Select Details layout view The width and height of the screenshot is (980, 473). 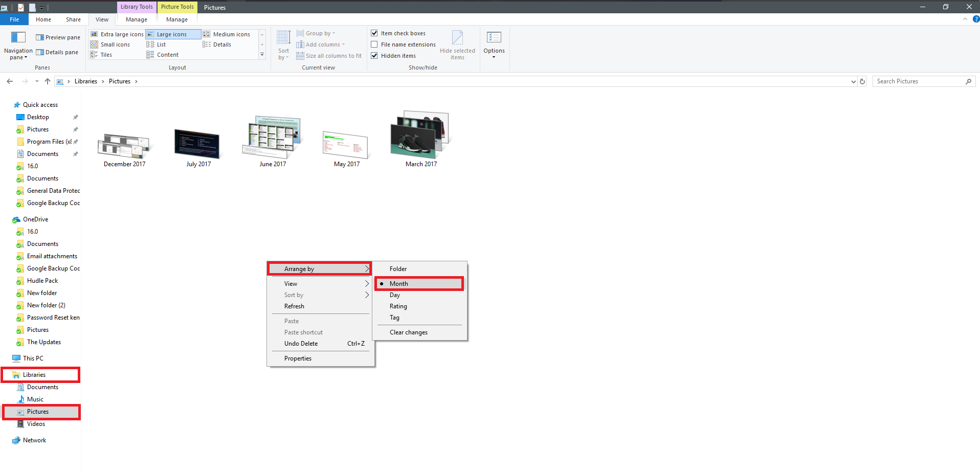pos(222,44)
